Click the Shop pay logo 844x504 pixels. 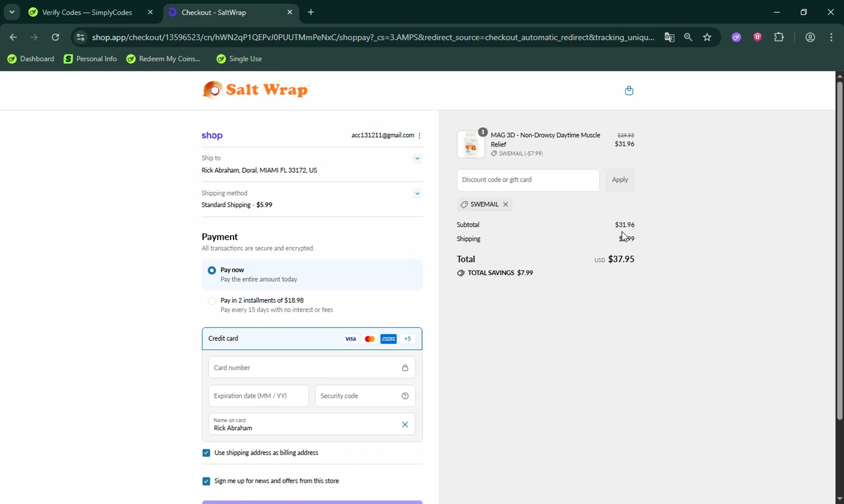click(212, 136)
